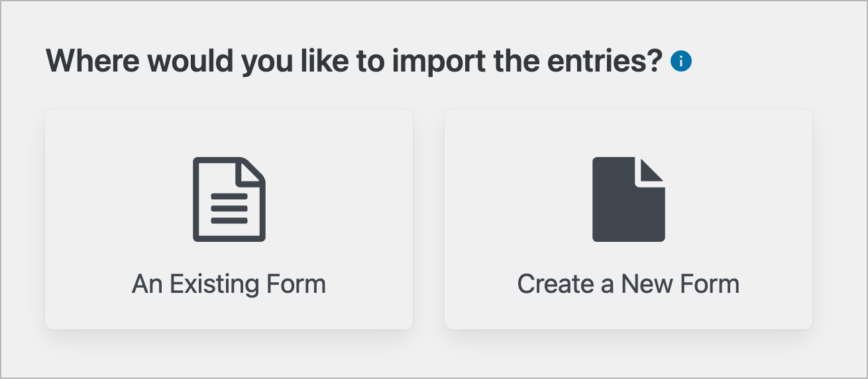
Task: Choose the Create a New Form card
Action: 628,219
